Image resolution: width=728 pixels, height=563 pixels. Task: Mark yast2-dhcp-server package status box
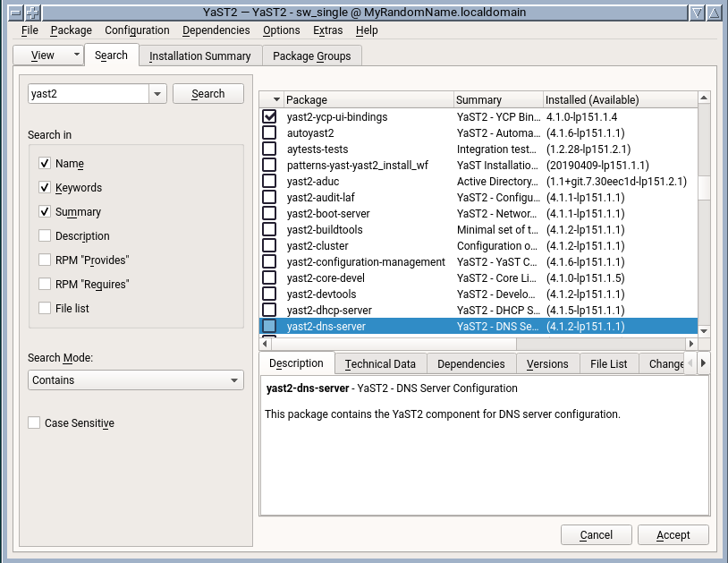tap(269, 310)
